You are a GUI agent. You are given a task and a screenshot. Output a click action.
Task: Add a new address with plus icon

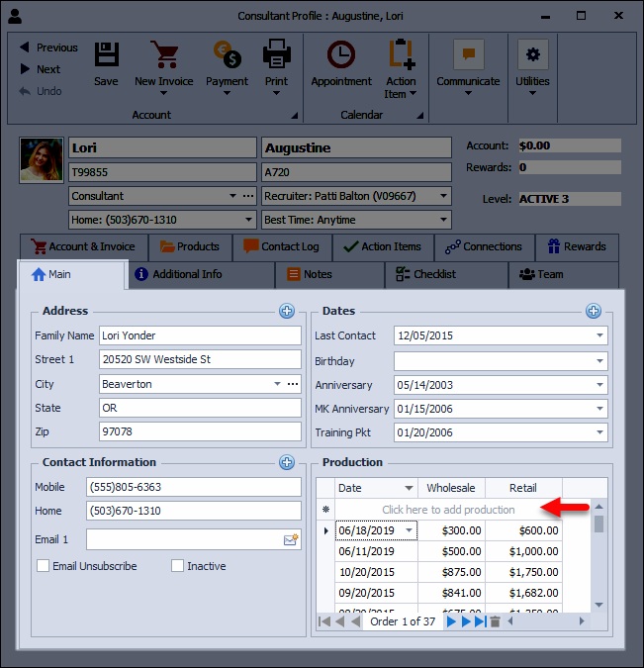coord(287,311)
